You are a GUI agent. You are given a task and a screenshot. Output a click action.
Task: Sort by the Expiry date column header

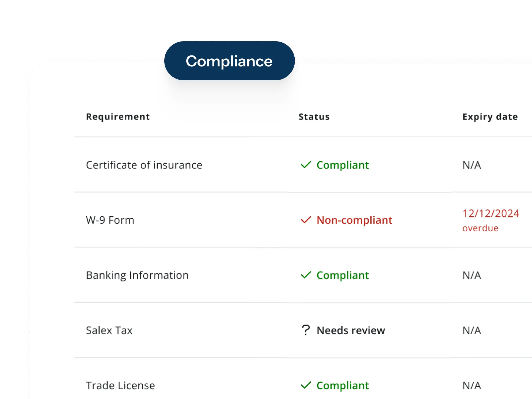490,117
